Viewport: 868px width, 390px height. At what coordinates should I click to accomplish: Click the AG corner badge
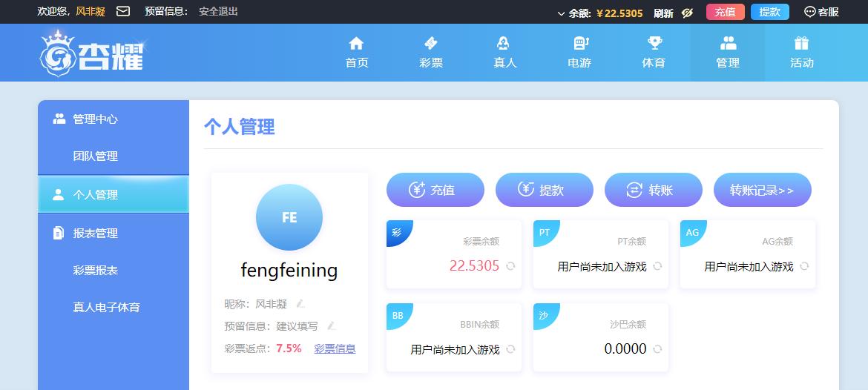pos(692,232)
